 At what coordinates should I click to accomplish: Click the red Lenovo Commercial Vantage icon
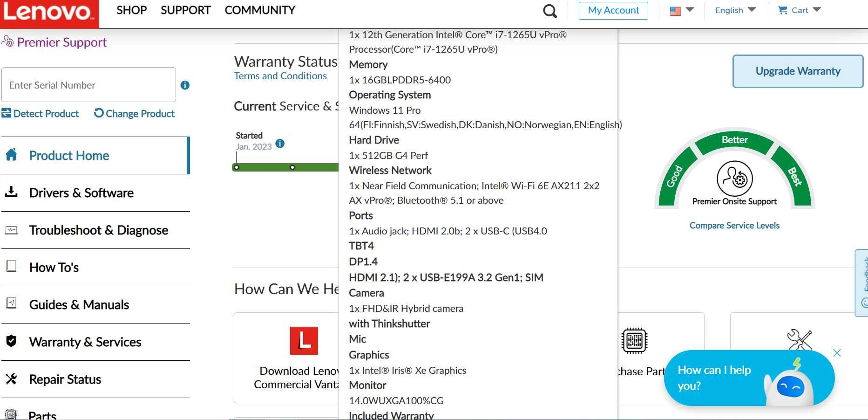pyautogui.click(x=304, y=341)
